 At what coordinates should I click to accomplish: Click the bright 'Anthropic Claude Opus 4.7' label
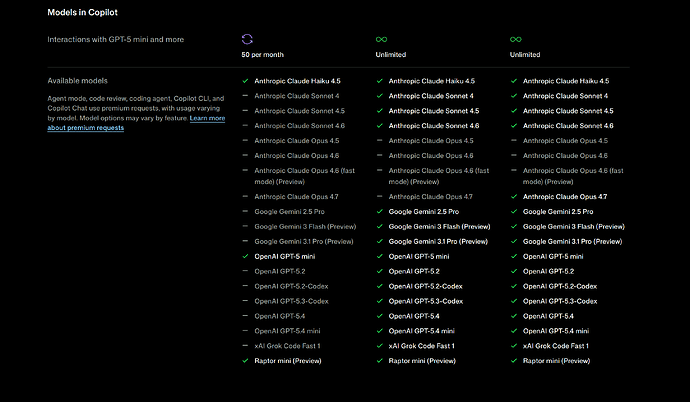pyautogui.click(x=565, y=197)
